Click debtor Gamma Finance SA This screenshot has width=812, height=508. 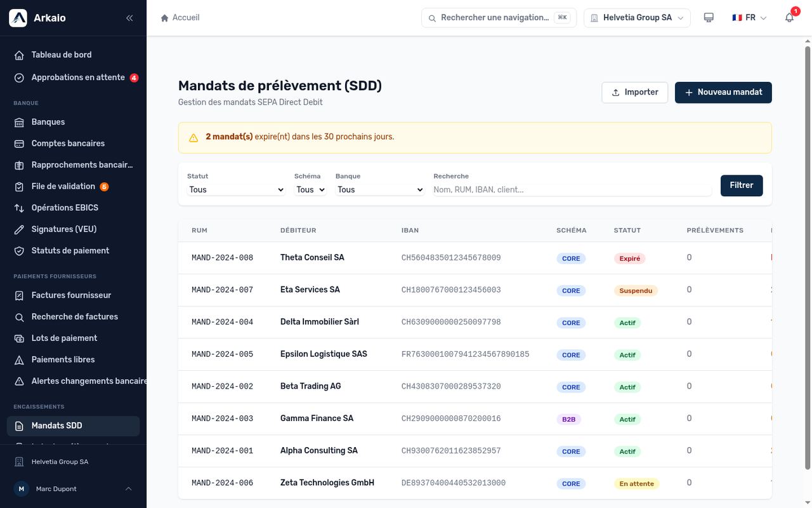tap(317, 418)
